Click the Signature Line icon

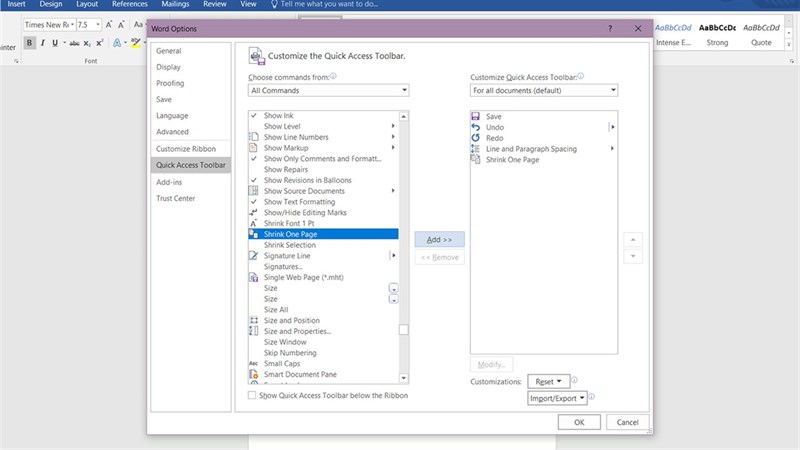[254, 256]
